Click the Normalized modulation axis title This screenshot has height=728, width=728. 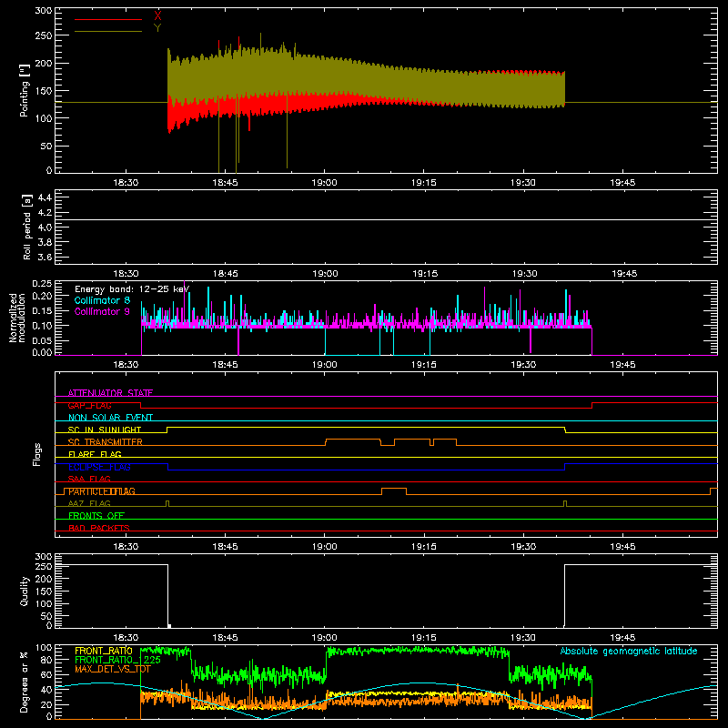point(17,318)
